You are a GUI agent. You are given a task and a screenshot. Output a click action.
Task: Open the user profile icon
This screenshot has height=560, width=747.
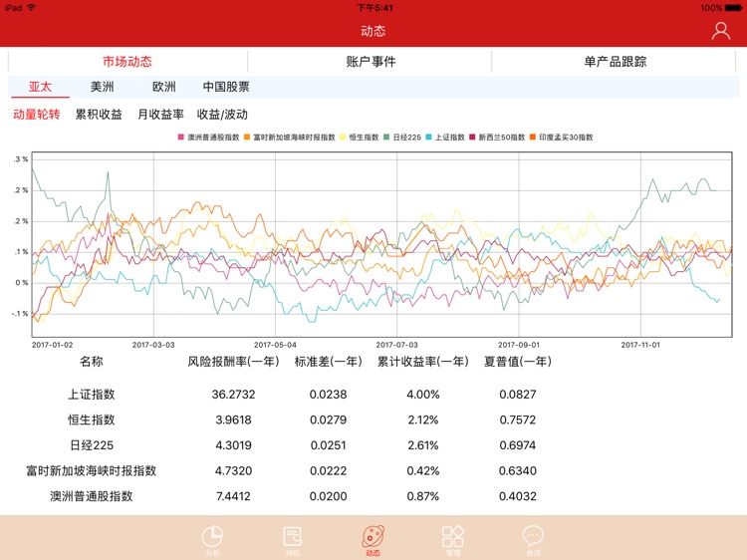(720, 32)
